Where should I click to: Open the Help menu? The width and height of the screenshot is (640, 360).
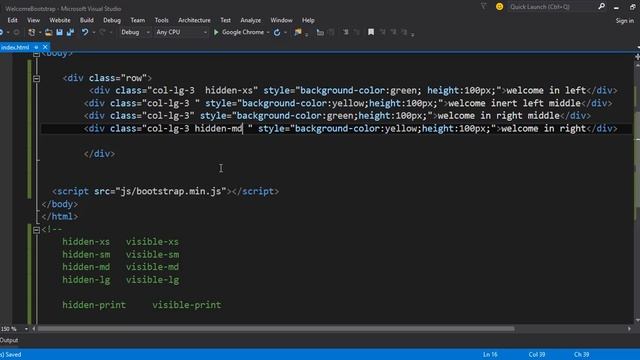[308, 20]
